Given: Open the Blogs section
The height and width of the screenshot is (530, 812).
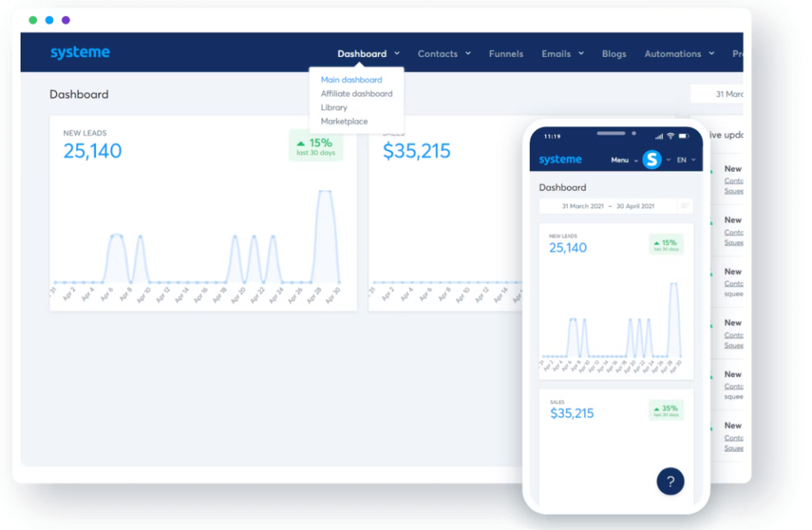Looking at the screenshot, I should (614, 53).
